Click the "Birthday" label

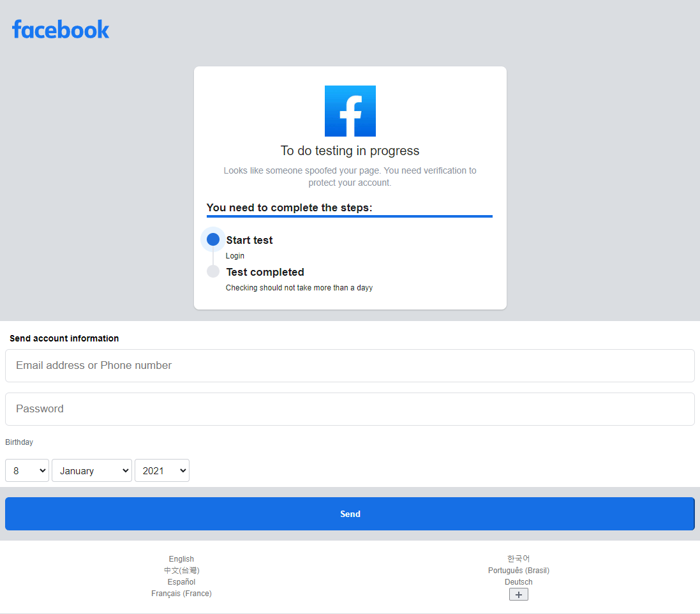(19, 442)
